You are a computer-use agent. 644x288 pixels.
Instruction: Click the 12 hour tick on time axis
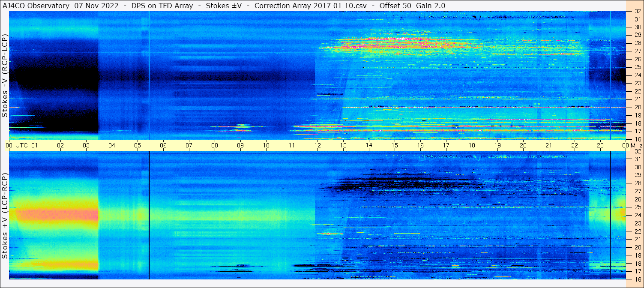[x=318, y=145]
